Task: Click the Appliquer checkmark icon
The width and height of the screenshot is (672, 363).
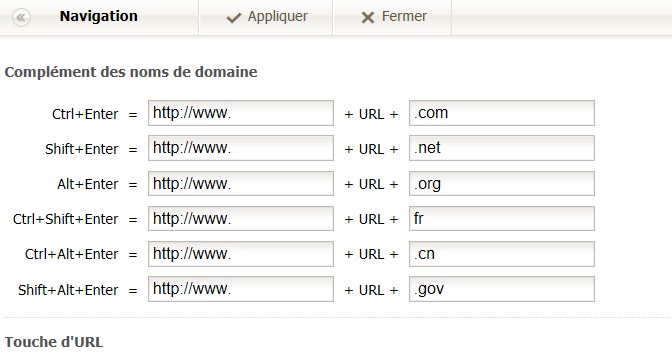Action: (x=234, y=18)
